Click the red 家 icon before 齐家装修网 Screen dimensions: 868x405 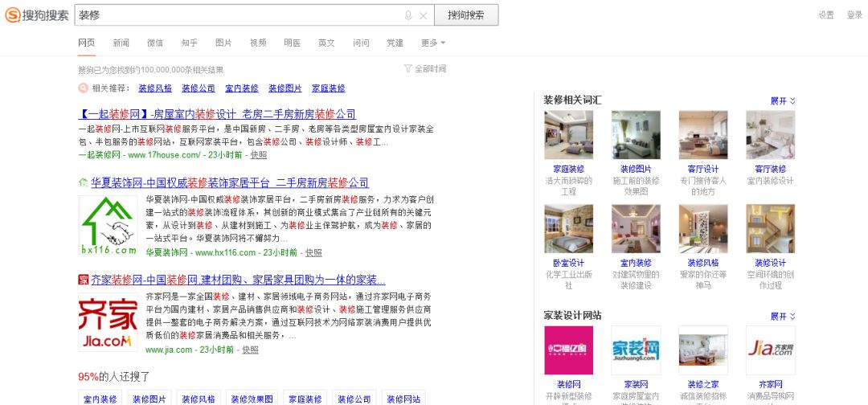[x=83, y=280]
